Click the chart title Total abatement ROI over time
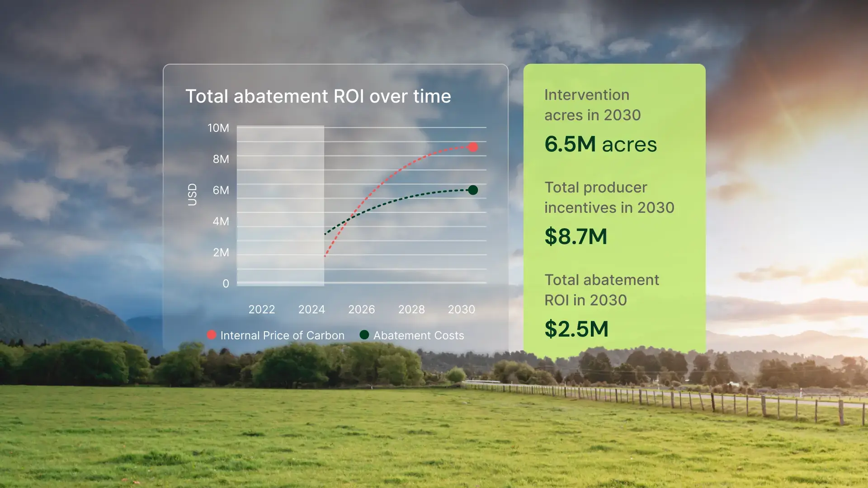The width and height of the screenshot is (868, 488). [x=318, y=96]
